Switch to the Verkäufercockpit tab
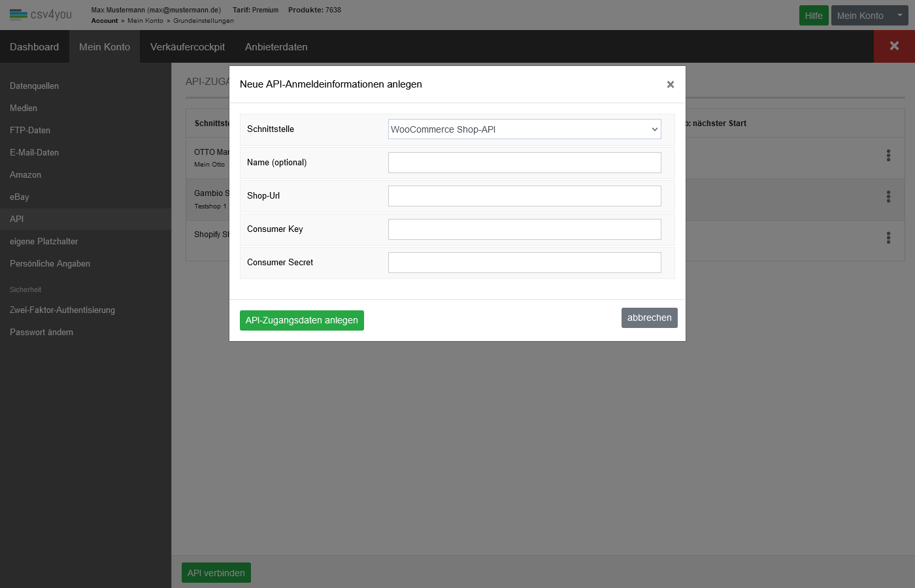Screen dimensions: 915x588 [x=188, y=47]
